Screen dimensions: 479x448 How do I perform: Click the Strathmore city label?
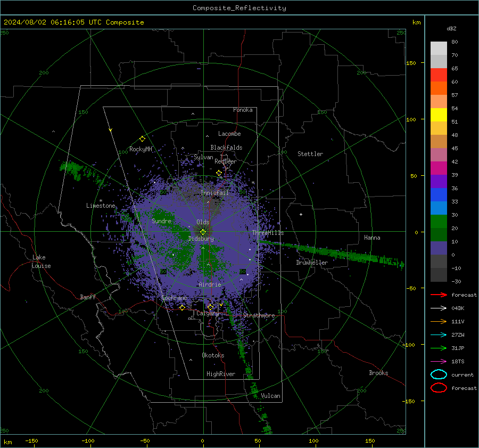259,315
